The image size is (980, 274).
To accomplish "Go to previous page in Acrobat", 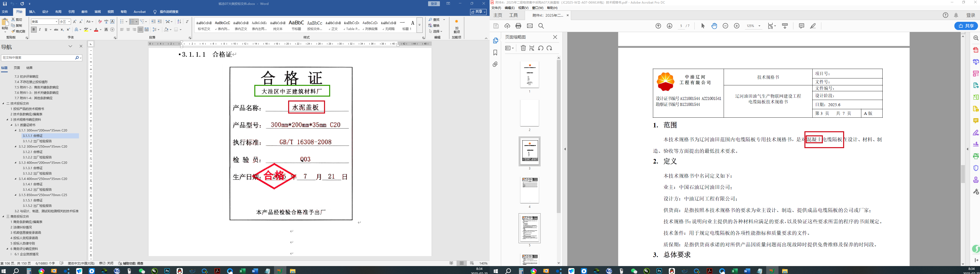I will (x=658, y=26).
